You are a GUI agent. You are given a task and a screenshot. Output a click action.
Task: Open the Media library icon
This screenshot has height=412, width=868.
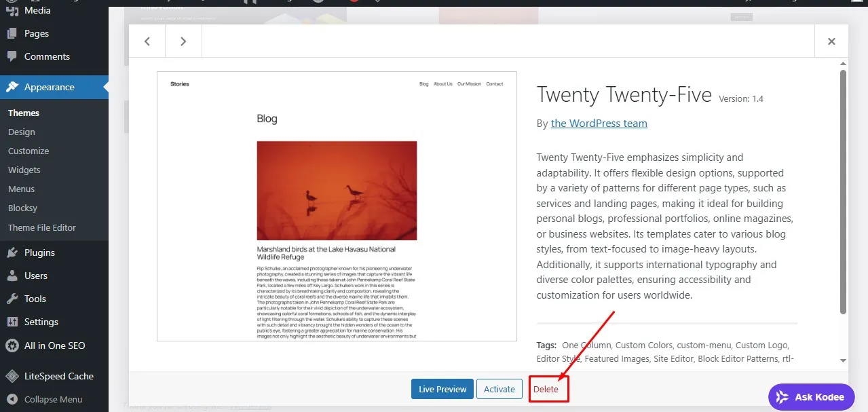click(12, 10)
